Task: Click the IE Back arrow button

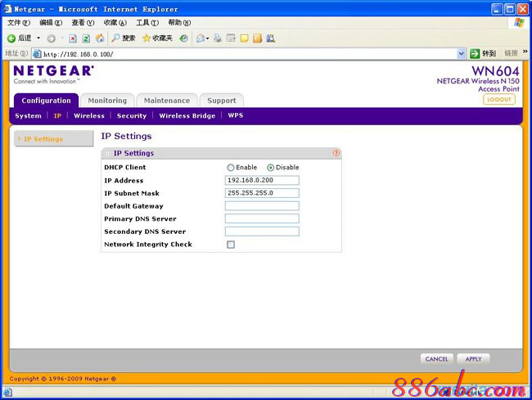Action: [12, 38]
